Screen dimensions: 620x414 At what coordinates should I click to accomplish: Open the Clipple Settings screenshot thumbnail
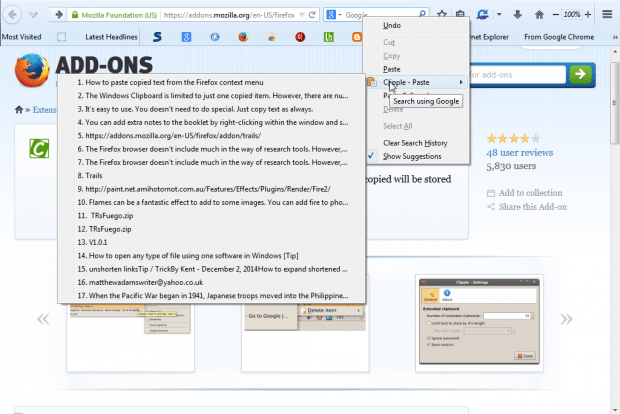pyautogui.click(x=479, y=323)
